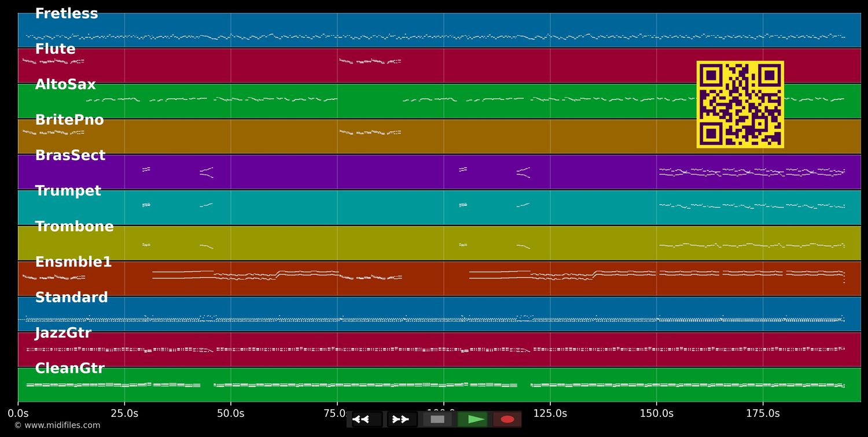Click the grey stop button

pos(437,419)
